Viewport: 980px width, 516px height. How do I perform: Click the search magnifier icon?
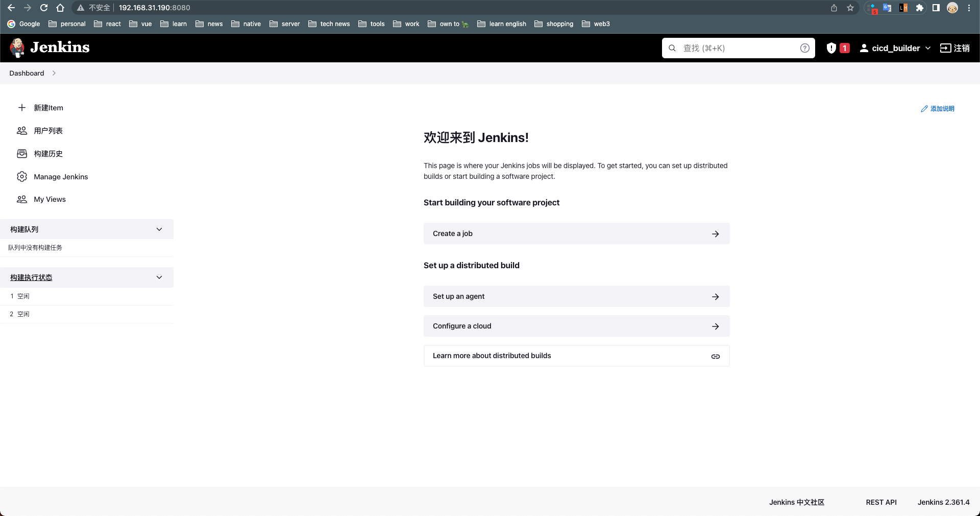click(x=672, y=48)
